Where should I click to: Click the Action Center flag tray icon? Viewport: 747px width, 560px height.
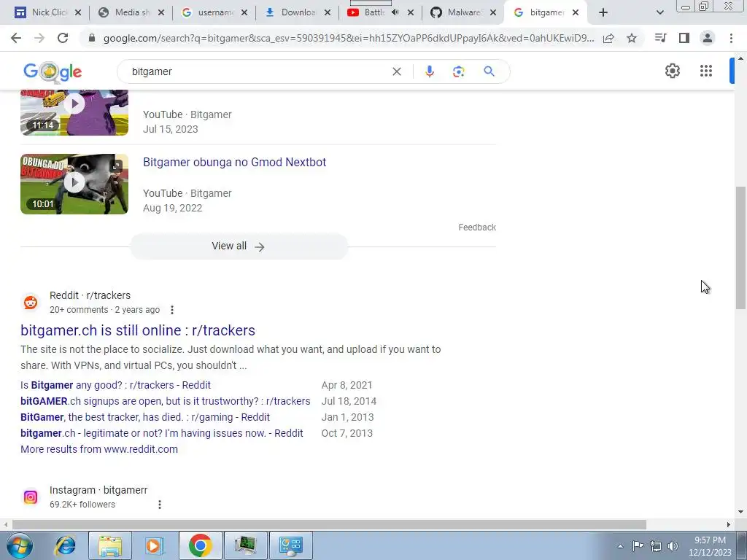[638, 546]
